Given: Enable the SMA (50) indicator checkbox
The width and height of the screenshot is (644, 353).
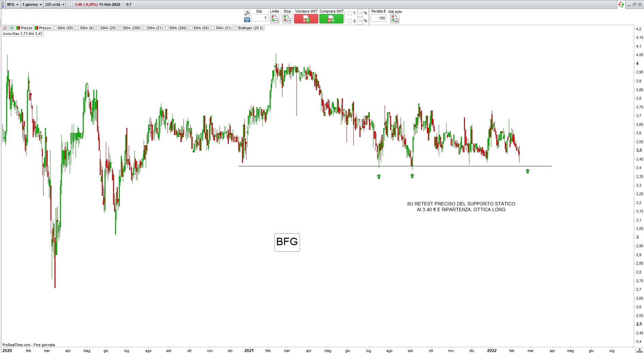Looking at the screenshot, I should (55, 28).
